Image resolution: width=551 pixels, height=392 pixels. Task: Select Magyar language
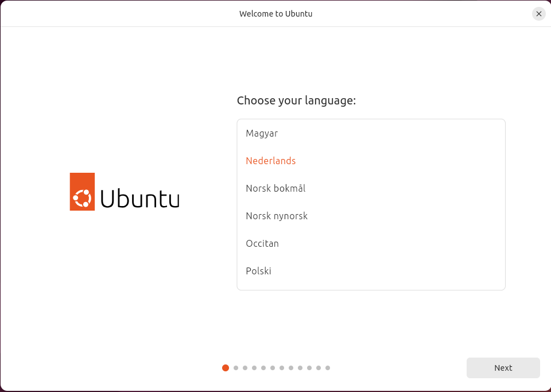click(371, 134)
